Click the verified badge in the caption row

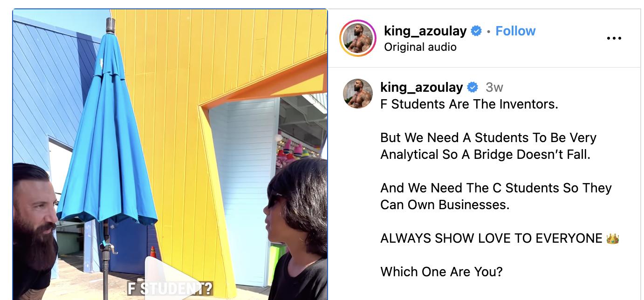click(473, 87)
